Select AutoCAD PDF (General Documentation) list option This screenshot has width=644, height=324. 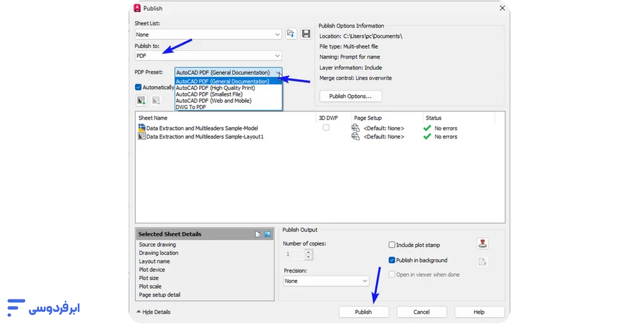228,81
